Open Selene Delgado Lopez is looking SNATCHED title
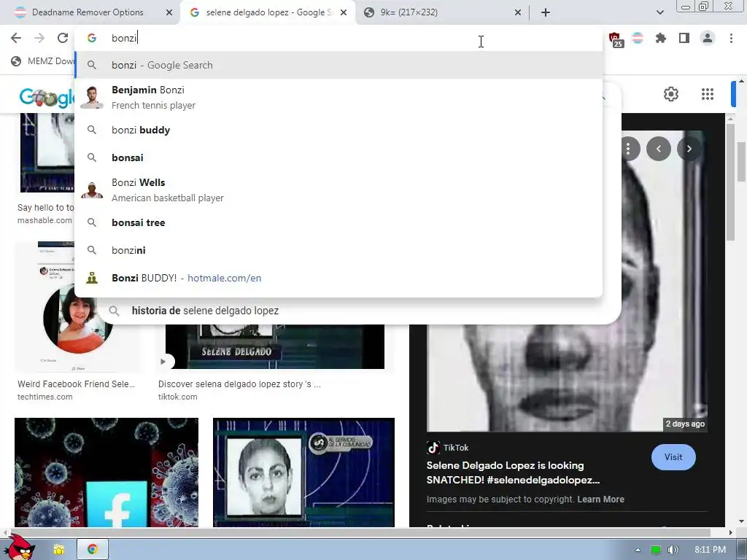747x560 pixels. coord(513,472)
